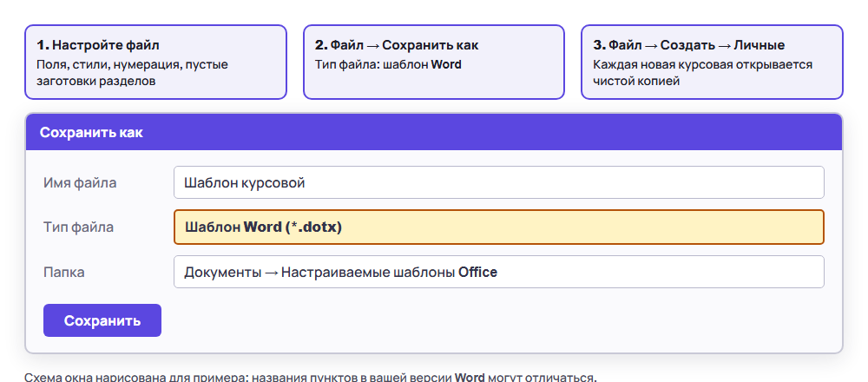The width and height of the screenshot is (868, 382).
Task: Click the Сохранить как dialog header
Action: click(x=434, y=132)
